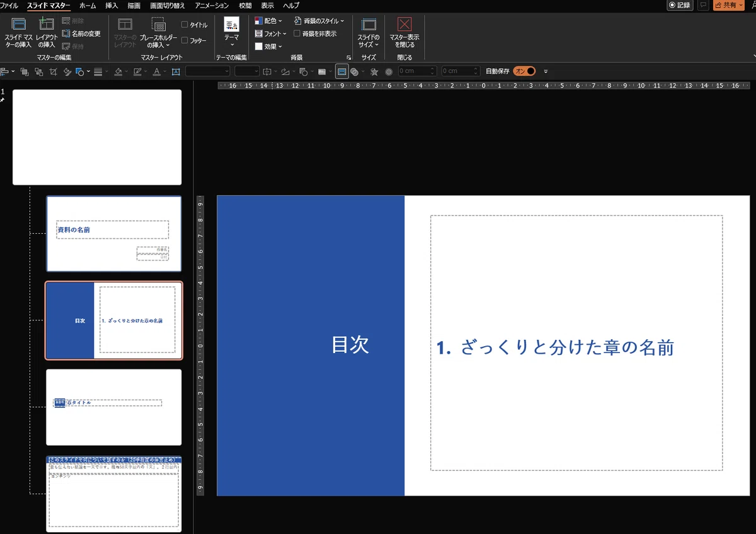
Task: Open the font size combo box
Action: pyautogui.click(x=247, y=71)
